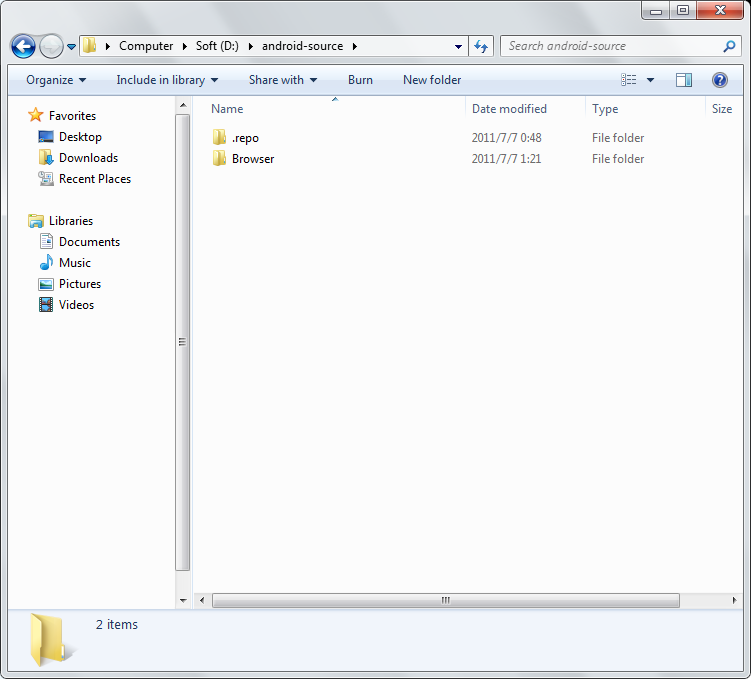Click horizontal scrollbar left arrow
The image size is (751, 679).
point(202,600)
